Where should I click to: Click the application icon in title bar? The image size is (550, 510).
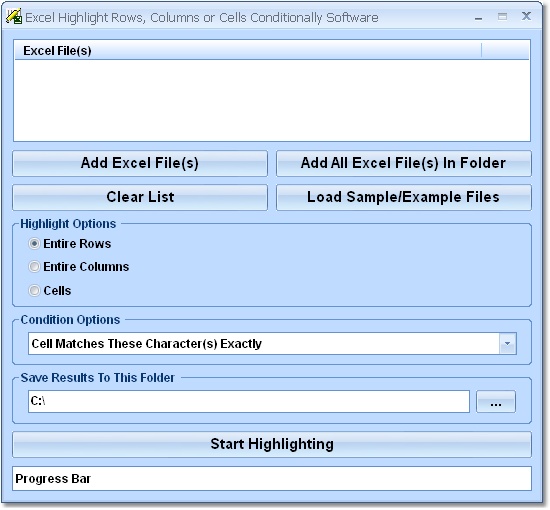point(14,17)
